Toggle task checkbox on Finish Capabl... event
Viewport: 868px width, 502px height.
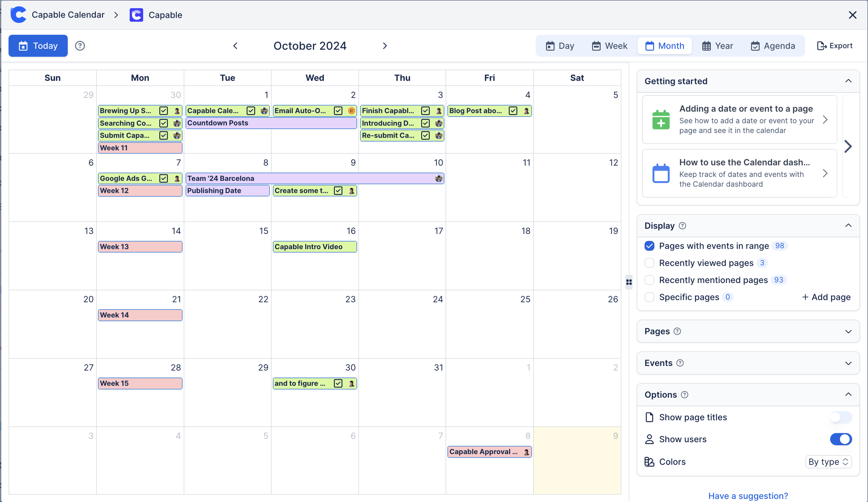(425, 111)
